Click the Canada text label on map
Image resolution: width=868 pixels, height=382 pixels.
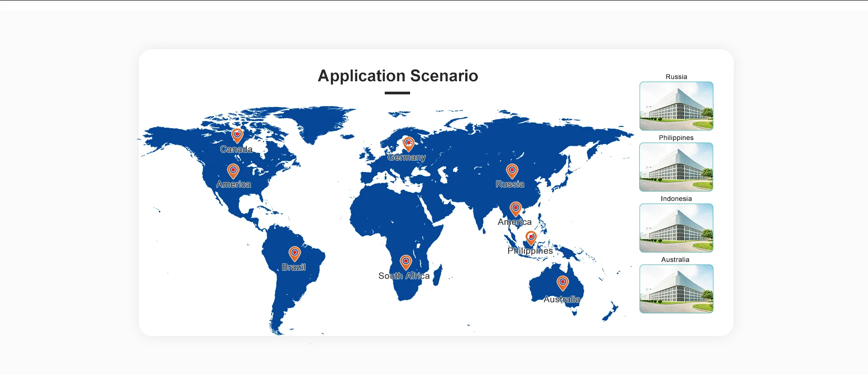236,149
